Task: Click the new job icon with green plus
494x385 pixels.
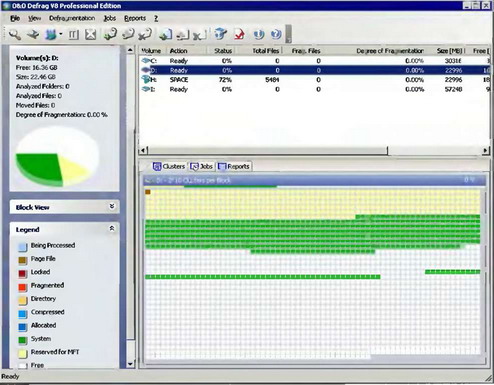Action: pos(110,34)
